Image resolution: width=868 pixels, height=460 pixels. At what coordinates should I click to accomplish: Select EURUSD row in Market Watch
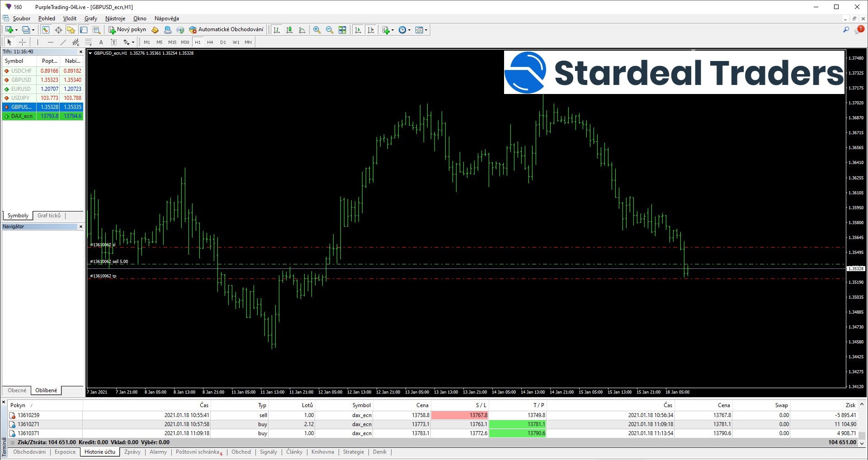click(x=42, y=89)
